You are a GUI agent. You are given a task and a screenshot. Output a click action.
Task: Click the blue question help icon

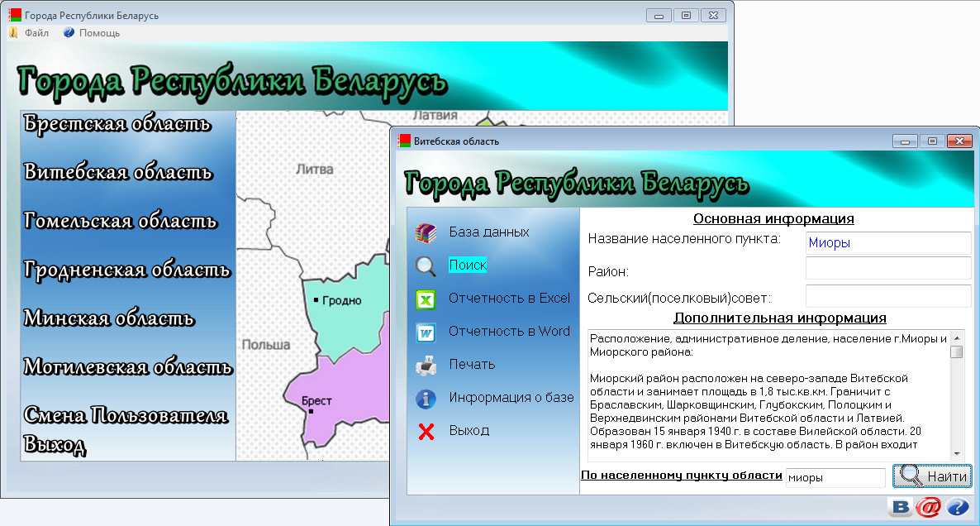[958, 507]
